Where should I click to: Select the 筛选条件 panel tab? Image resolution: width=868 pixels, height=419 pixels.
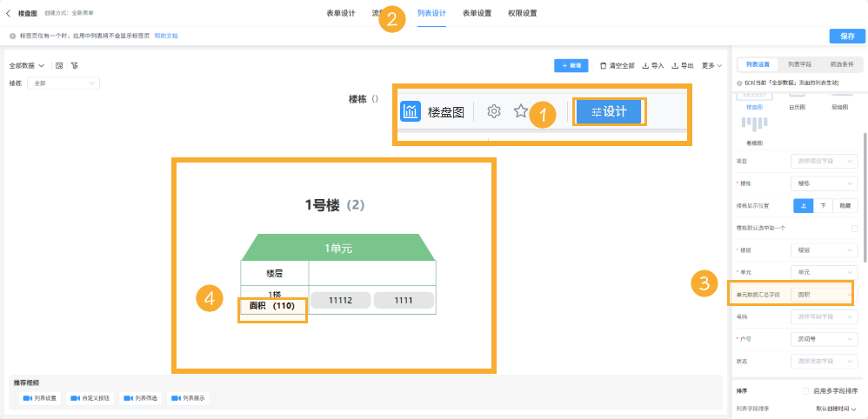[841, 64]
